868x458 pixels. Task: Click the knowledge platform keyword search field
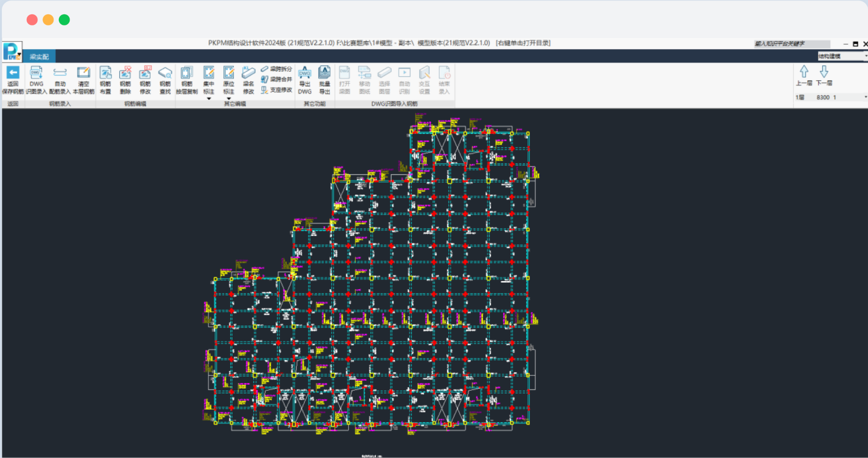791,44
